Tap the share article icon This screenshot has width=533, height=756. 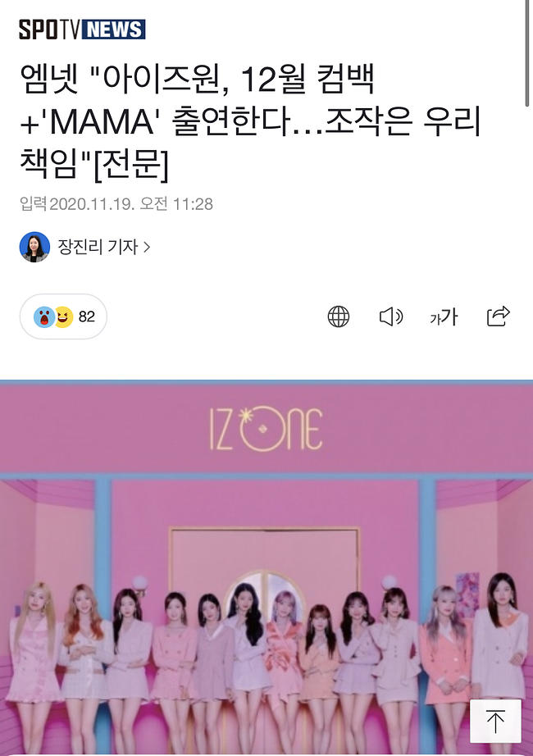(x=498, y=317)
